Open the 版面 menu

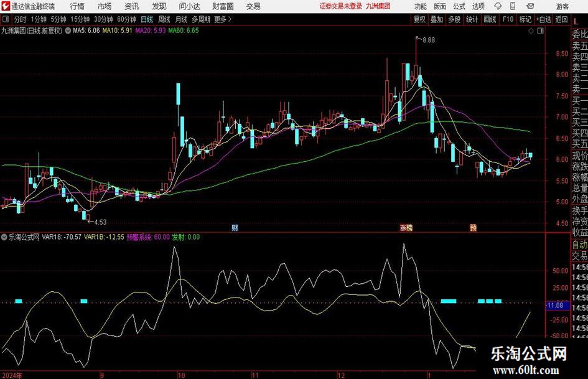(x=440, y=6)
